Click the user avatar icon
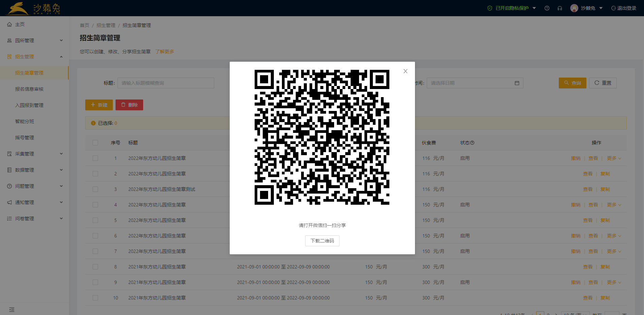This screenshot has width=644, height=315. [x=574, y=8]
